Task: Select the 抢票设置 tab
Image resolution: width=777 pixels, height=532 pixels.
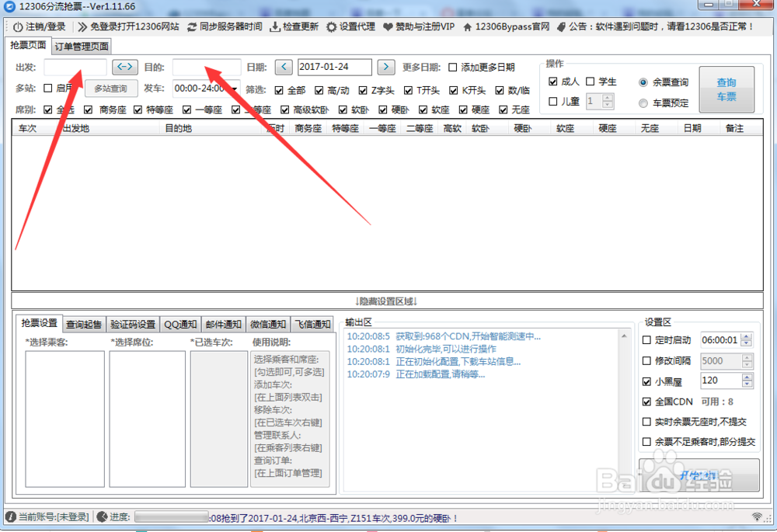Action: [x=39, y=323]
